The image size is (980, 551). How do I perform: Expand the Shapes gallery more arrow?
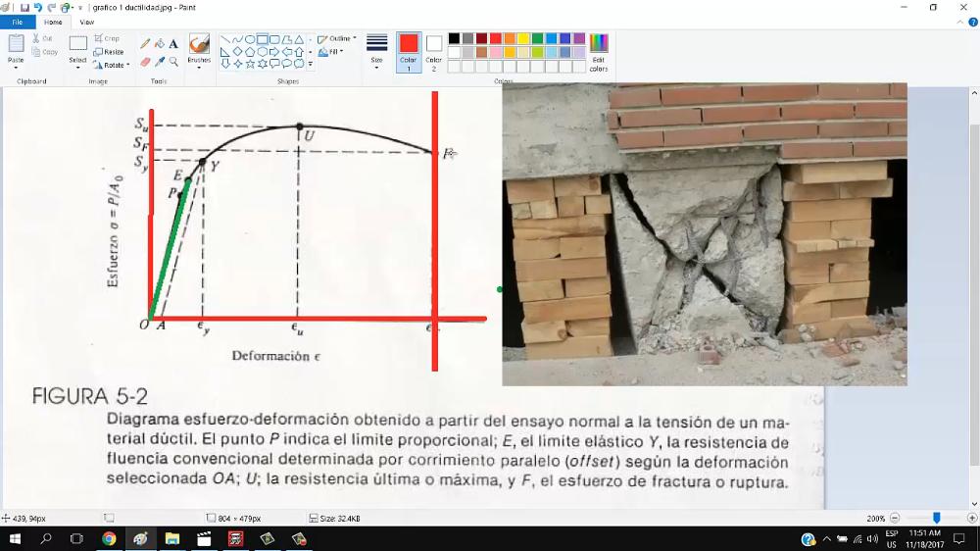tap(311, 64)
